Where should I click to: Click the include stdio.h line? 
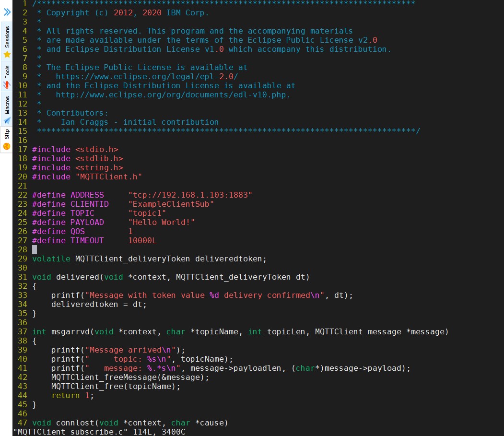[x=74, y=149]
